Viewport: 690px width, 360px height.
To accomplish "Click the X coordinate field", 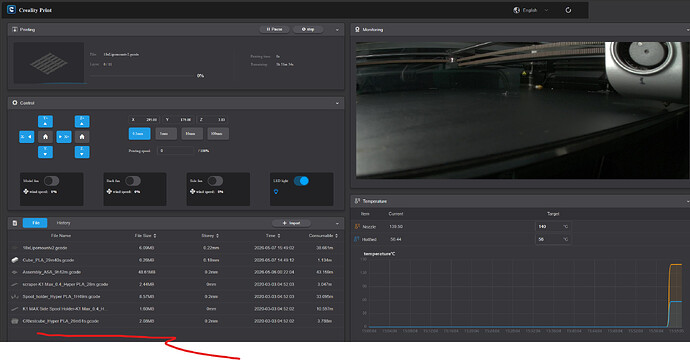I will pyautogui.click(x=143, y=120).
